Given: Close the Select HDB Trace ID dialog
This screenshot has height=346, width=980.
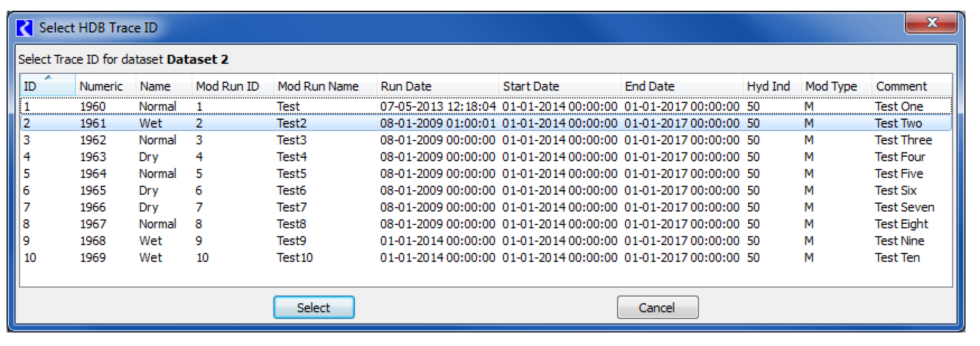Looking at the screenshot, I should click(931, 23).
